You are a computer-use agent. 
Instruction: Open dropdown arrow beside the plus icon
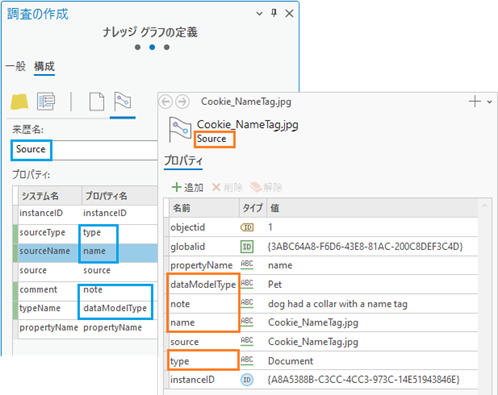click(x=489, y=102)
